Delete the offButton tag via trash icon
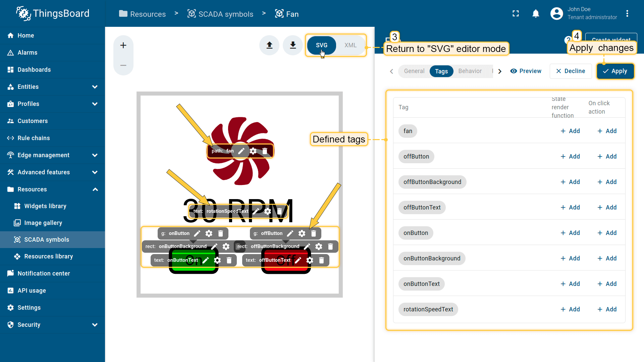 click(x=314, y=233)
